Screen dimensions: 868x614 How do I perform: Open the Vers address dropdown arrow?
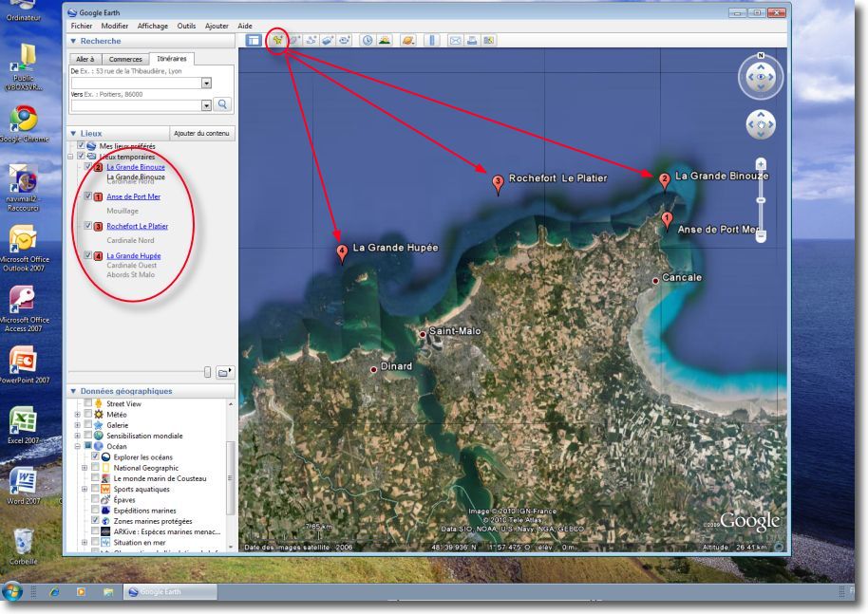[206, 105]
